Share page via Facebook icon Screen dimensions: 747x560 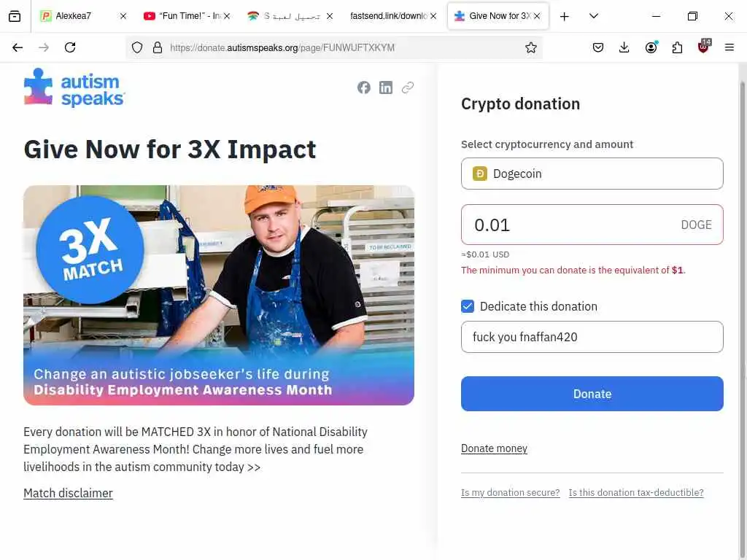[x=363, y=87]
